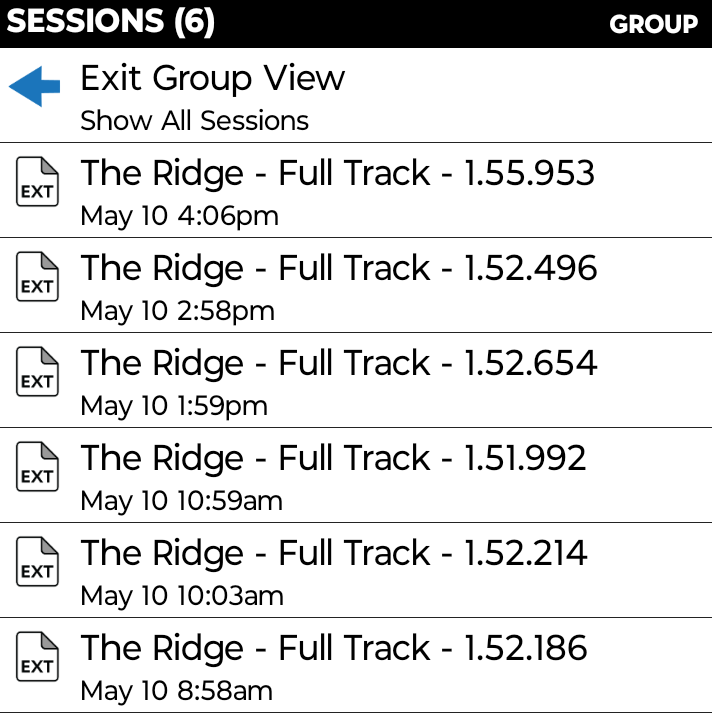Select the May 10 10:59am timestamp
This screenshot has height=715, width=712.
182,501
